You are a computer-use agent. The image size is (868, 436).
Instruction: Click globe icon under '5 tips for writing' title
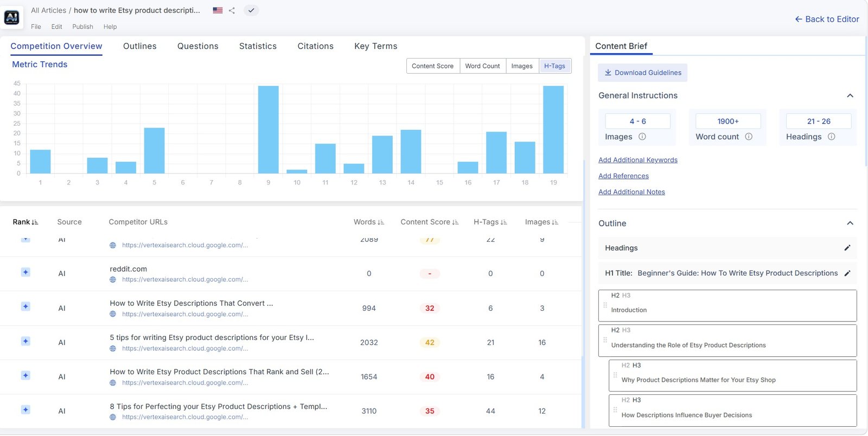113,349
